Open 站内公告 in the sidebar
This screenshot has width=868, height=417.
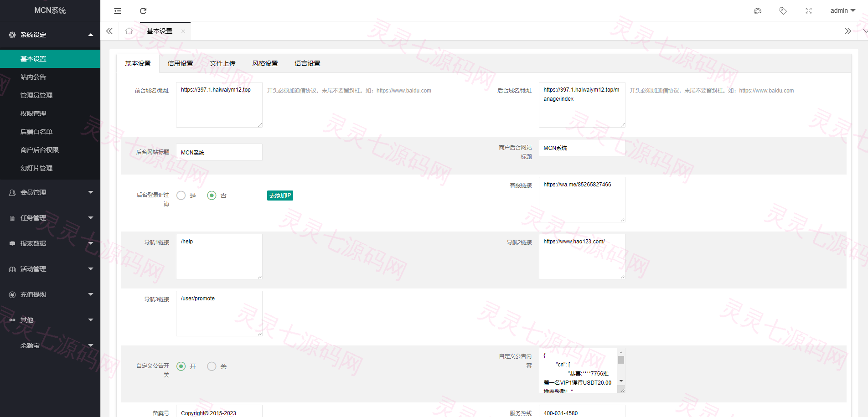(x=50, y=77)
